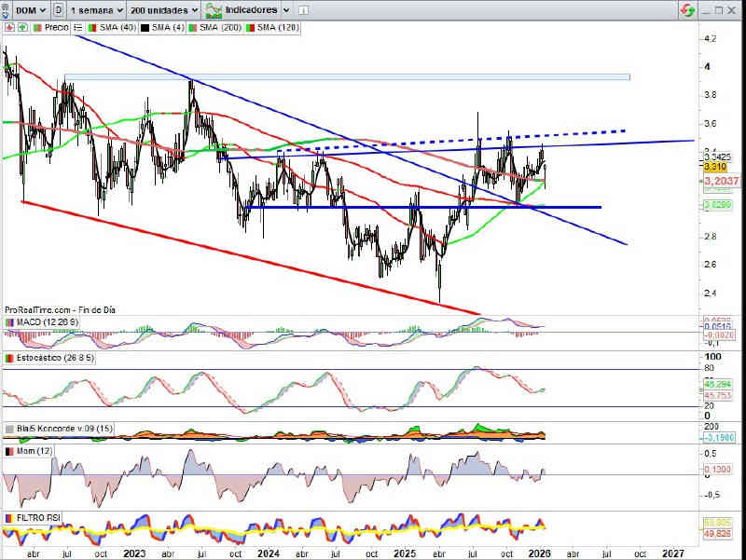Open the list icon after Precio label
Screen dimensions: 746x560
(76, 28)
